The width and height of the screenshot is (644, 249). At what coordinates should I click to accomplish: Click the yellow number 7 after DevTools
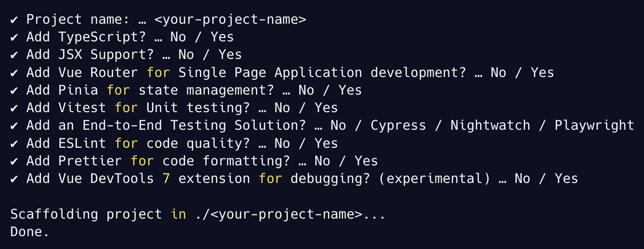click(x=166, y=179)
